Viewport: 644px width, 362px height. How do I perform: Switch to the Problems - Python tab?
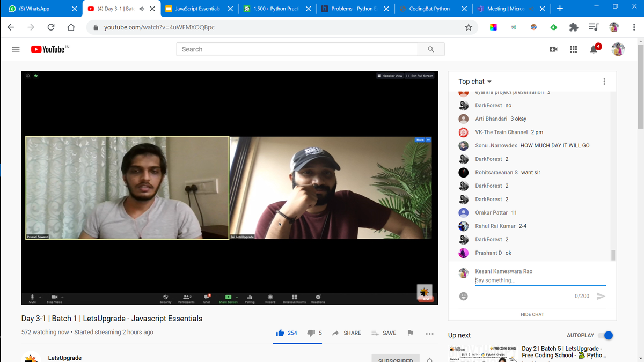click(355, 9)
